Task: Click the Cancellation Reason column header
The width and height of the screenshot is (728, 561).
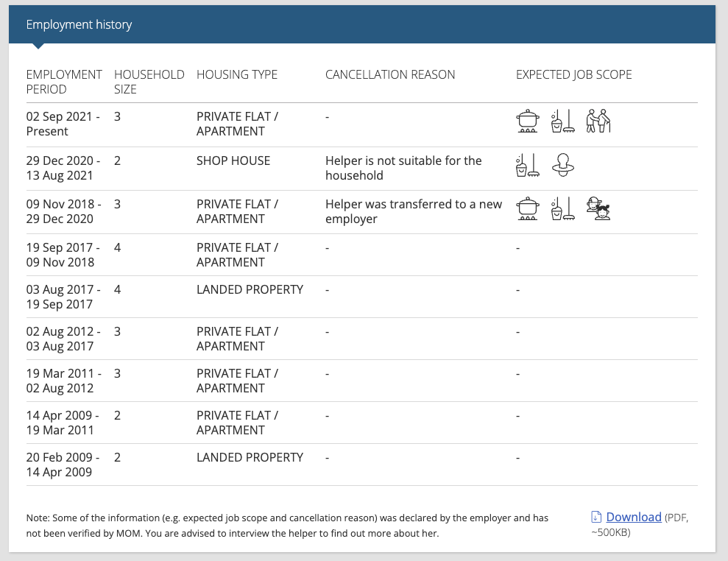Action: (390, 74)
